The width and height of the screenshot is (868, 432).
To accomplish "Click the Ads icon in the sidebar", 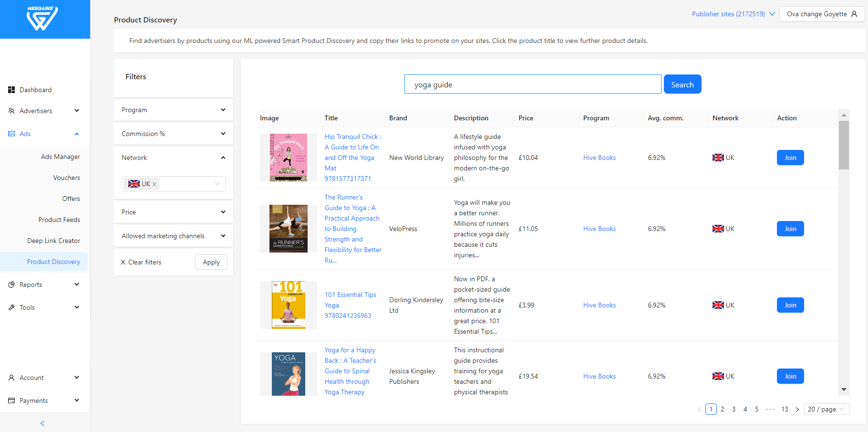I will point(11,134).
